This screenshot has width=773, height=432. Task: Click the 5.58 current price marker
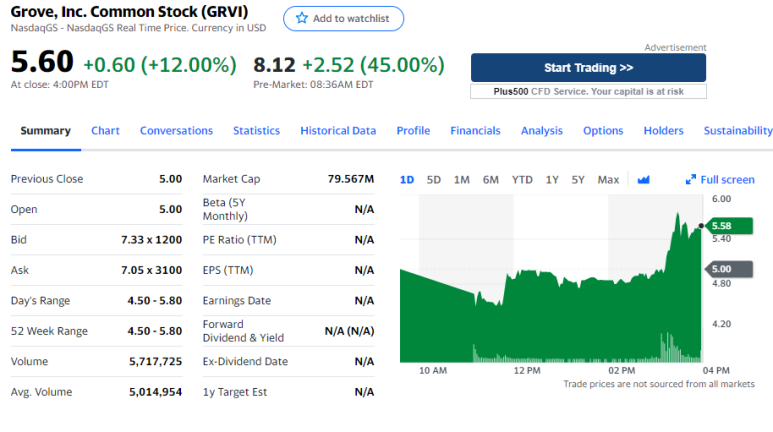[729, 226]
